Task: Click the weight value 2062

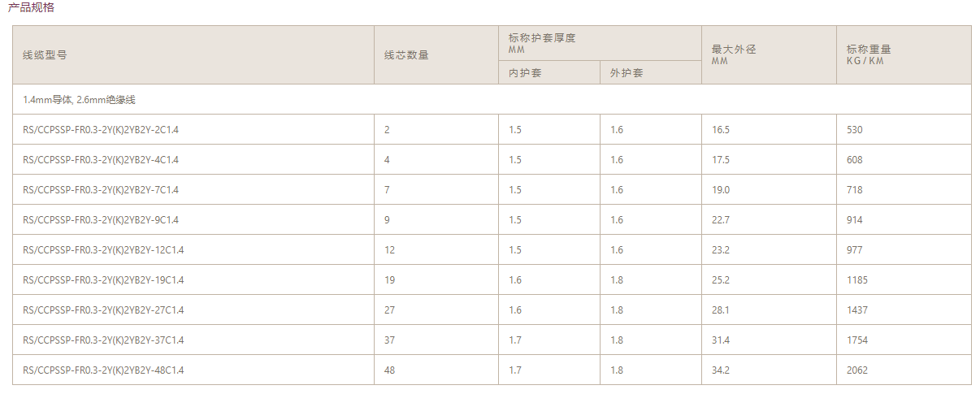Action: click(857, 370)
